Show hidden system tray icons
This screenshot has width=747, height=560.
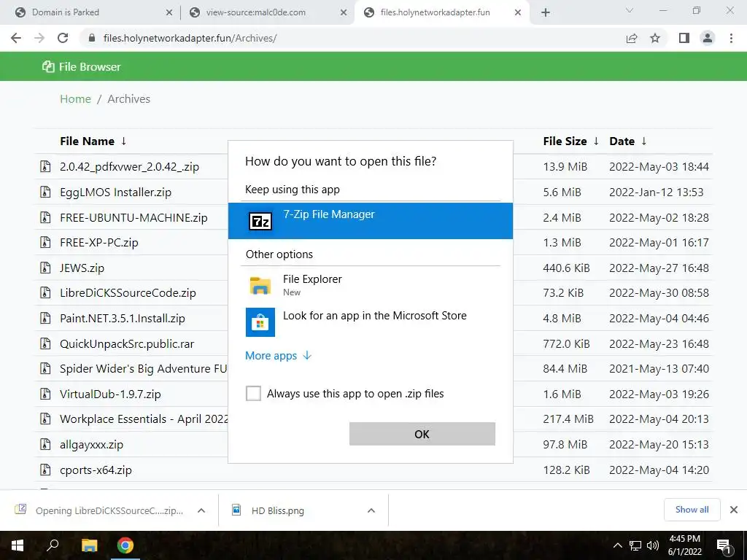click(617, 545)
